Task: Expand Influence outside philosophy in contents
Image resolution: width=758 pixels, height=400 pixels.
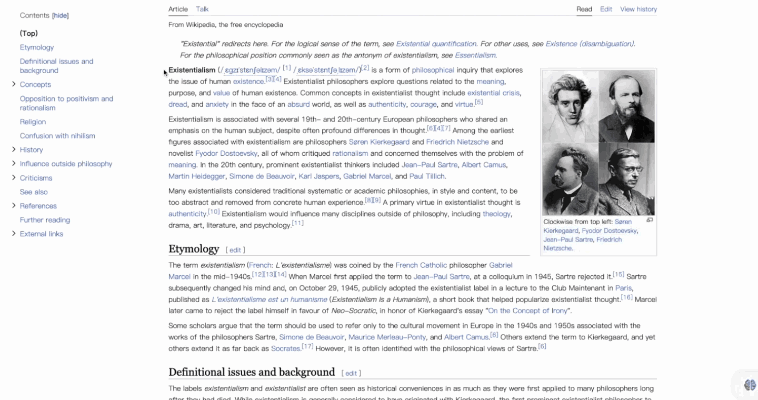Action: 14,163
